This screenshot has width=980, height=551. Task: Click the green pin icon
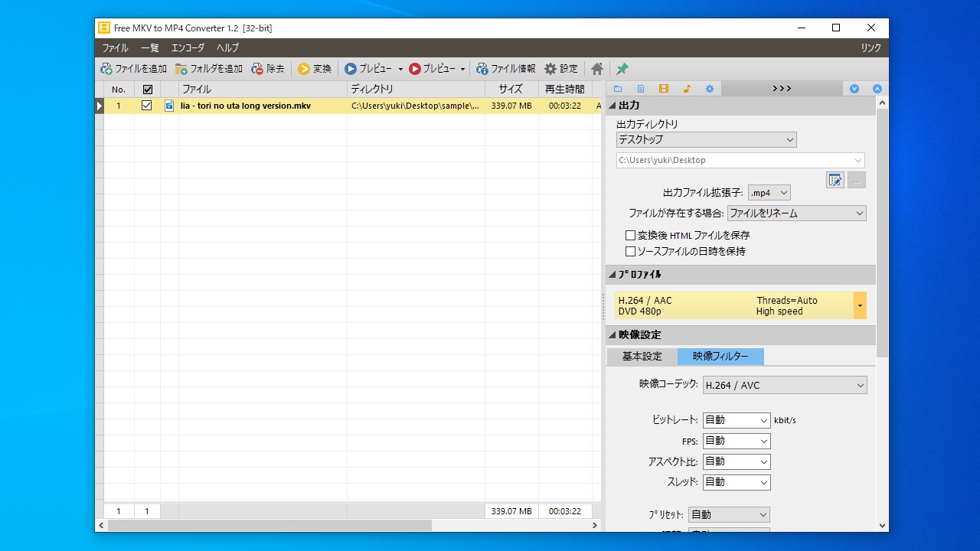[622, 69]
